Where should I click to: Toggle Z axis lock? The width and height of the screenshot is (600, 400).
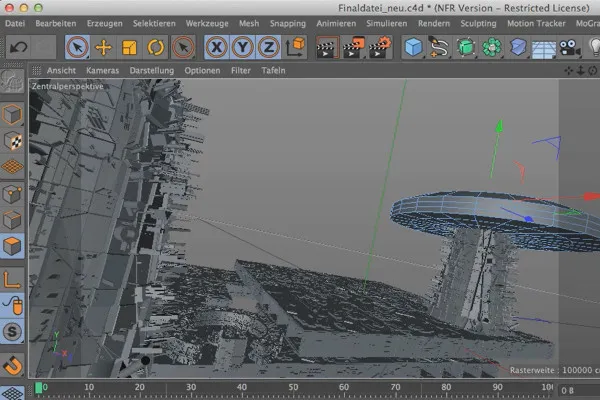pos(269,47)
